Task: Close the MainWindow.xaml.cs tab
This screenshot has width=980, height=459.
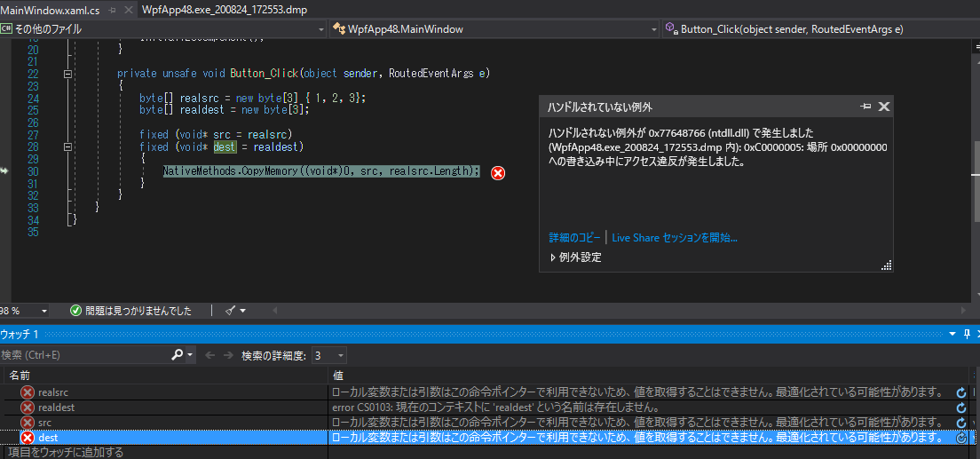Action: click(128, 10)
